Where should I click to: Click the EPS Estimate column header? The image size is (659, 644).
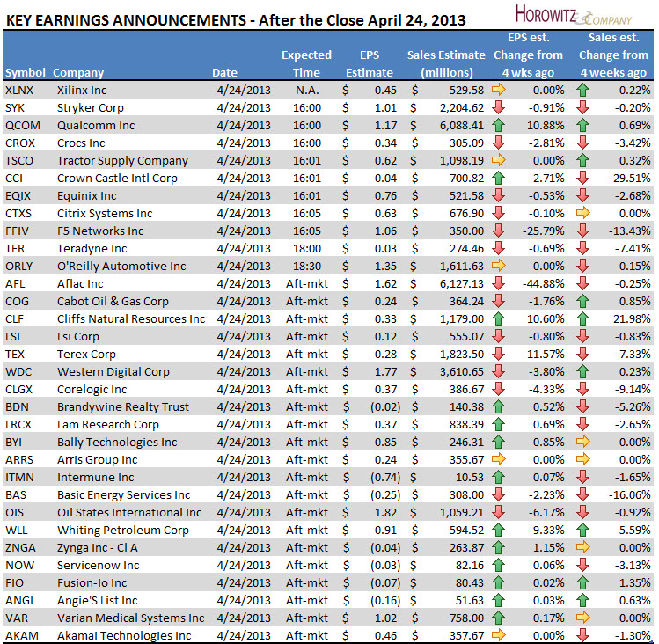point(370,64)
